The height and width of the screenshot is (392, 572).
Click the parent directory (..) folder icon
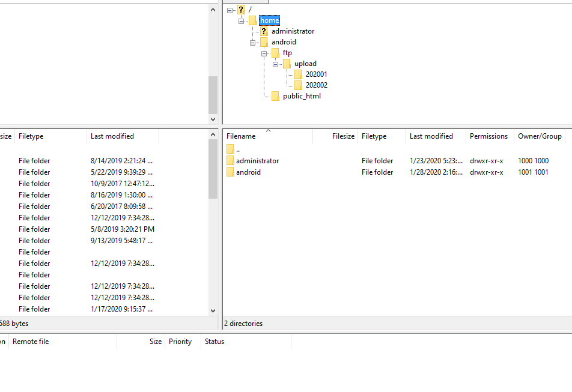(230, 149)
